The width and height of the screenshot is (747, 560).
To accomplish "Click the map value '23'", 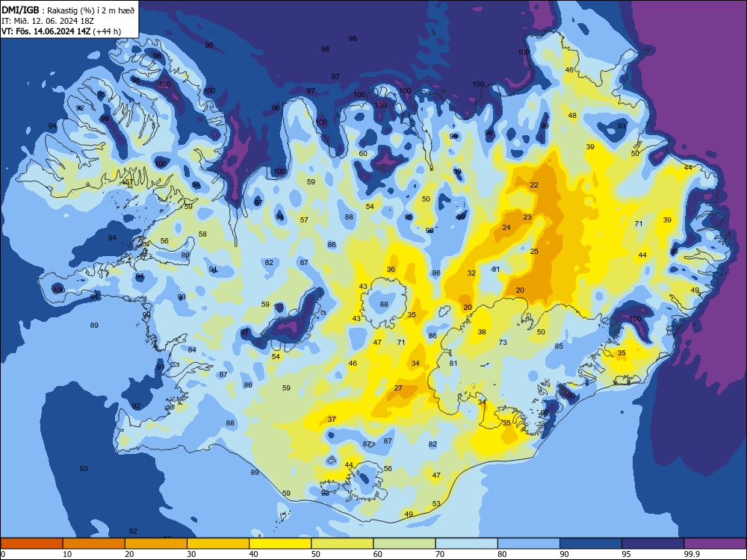I will coord(527,217).
